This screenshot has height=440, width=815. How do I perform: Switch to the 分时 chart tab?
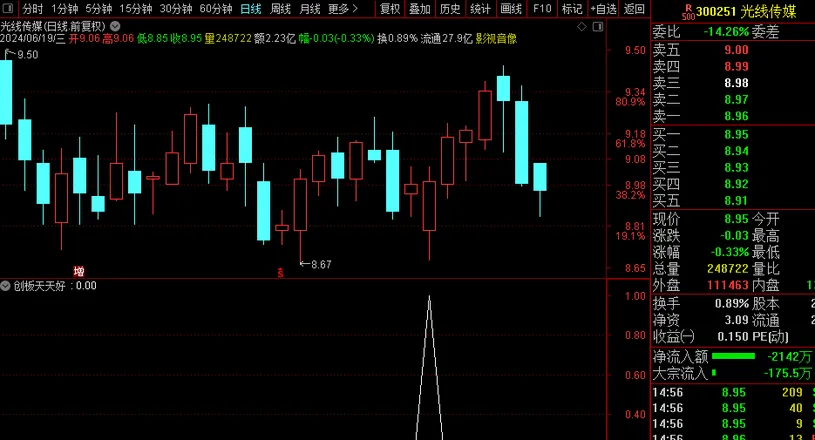pyautogui.click(x=33, y=9)
